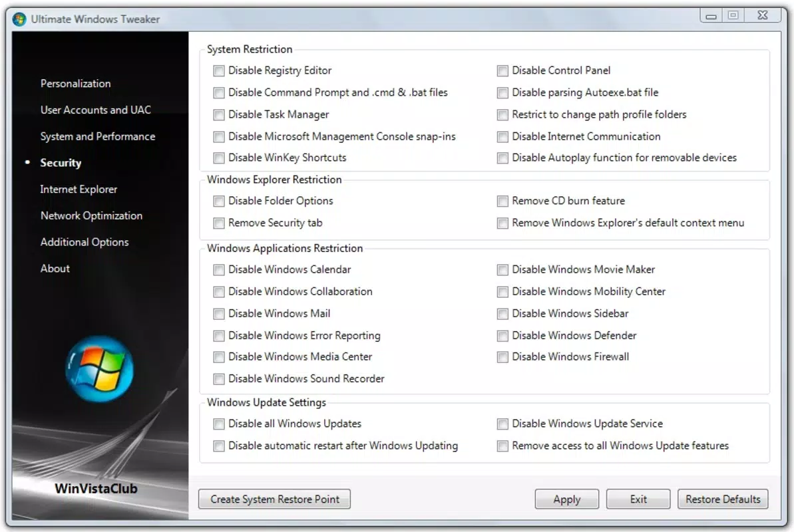Screen dimensions: 794x532
Task: Toggle Disable WinKey Shortcuts checkbox
Action: coord(219,158)
